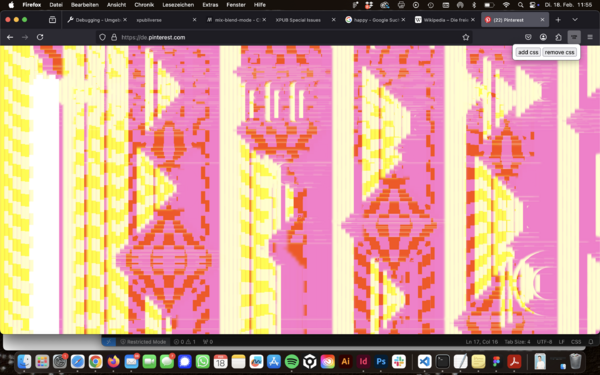Screen dimensions: 600x375
Task: Open the Extensions puzzle icon
Action: pyautogui.click(x=558, y=37)
